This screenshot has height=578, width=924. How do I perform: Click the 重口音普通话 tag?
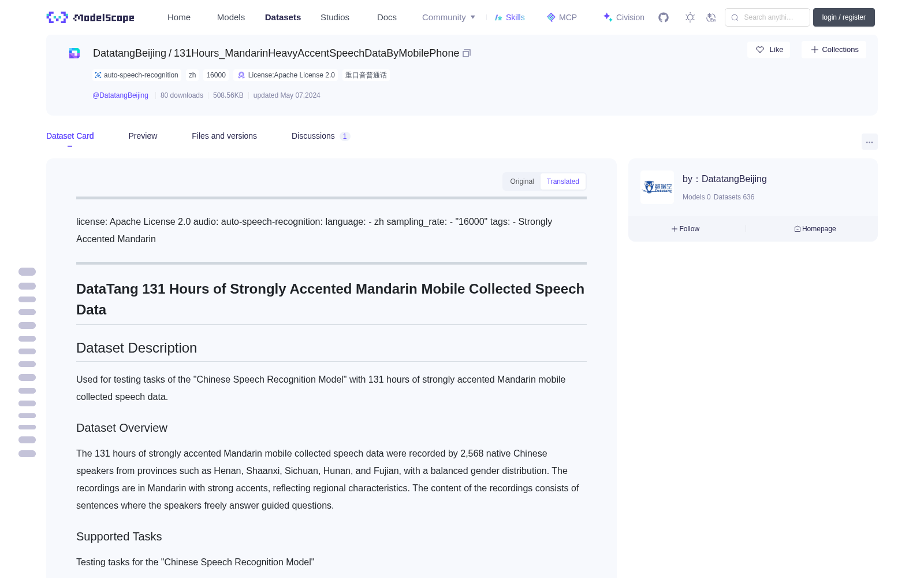(x=366, y=75)
